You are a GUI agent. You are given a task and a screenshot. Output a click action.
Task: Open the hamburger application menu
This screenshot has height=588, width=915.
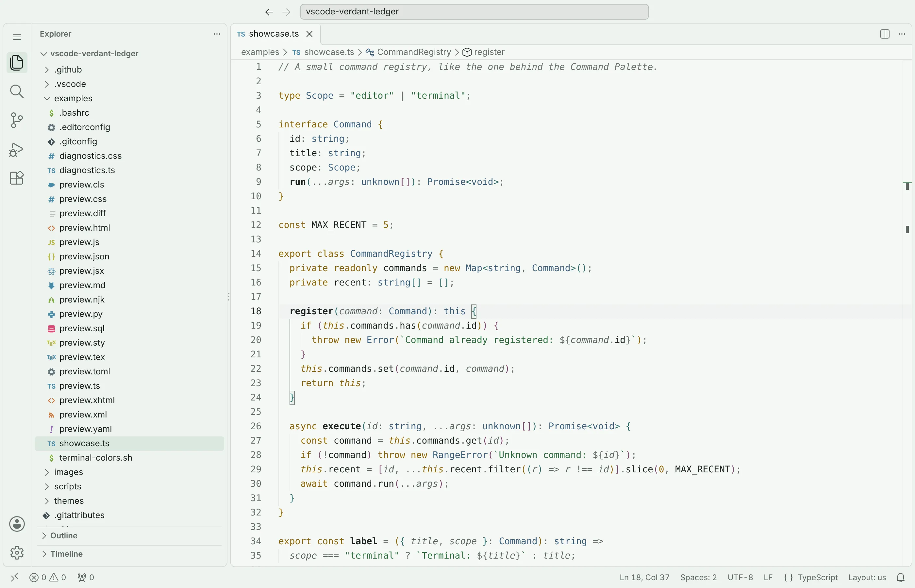pos(17,37)
